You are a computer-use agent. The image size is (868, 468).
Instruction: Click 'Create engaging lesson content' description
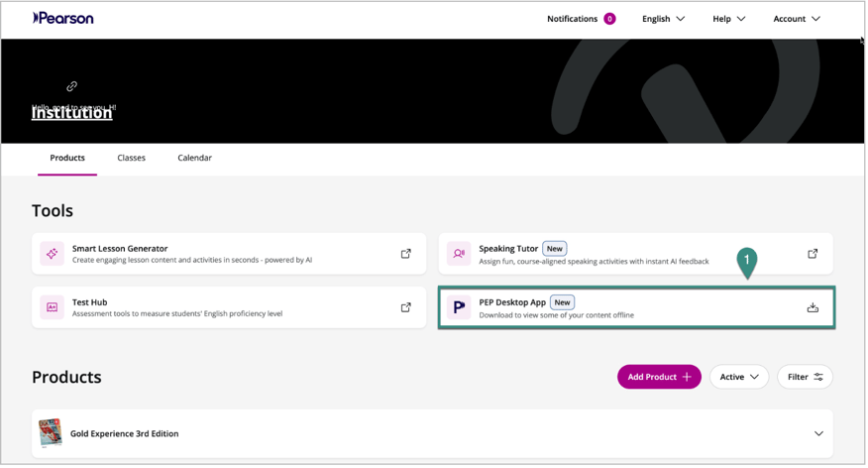(192, 260)
